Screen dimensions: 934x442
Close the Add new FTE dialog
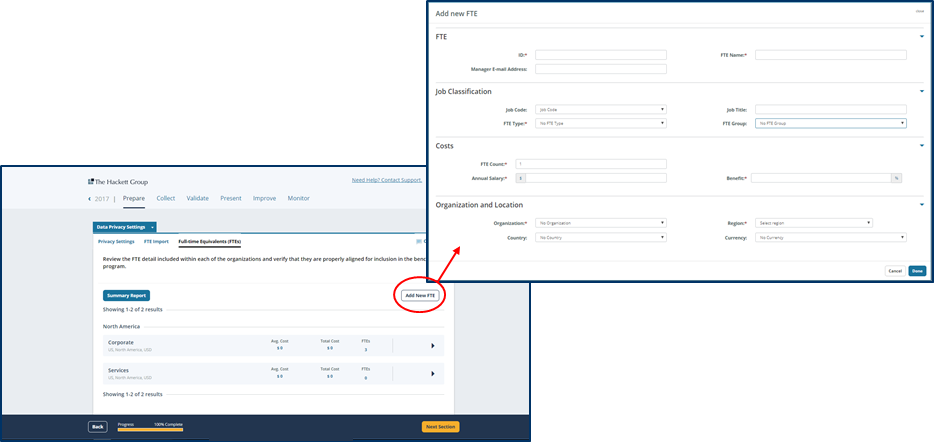pyautogui.click(x=920, y=11)
